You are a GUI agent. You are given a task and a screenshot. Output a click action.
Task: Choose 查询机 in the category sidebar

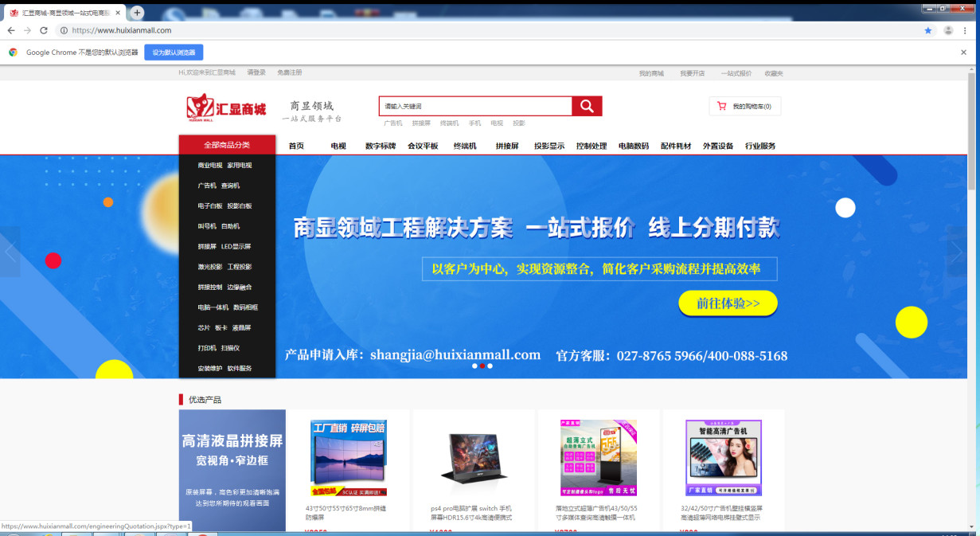230,186
